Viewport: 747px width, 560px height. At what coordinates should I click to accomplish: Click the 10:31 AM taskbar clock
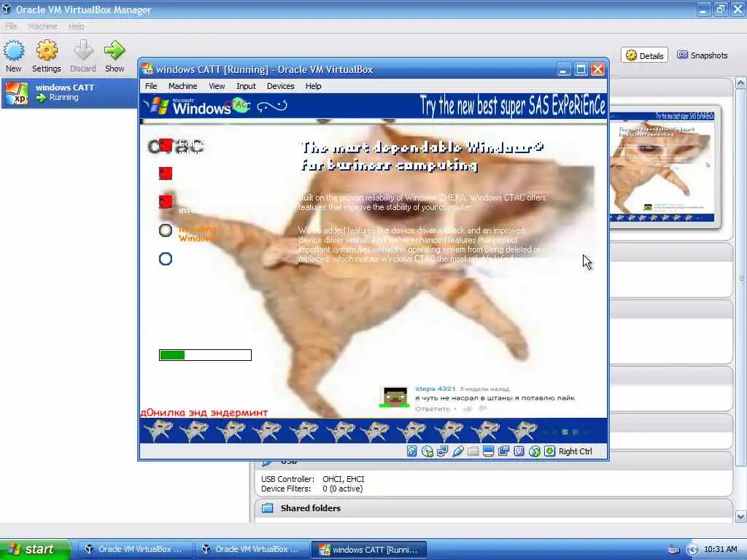(720, 550)
